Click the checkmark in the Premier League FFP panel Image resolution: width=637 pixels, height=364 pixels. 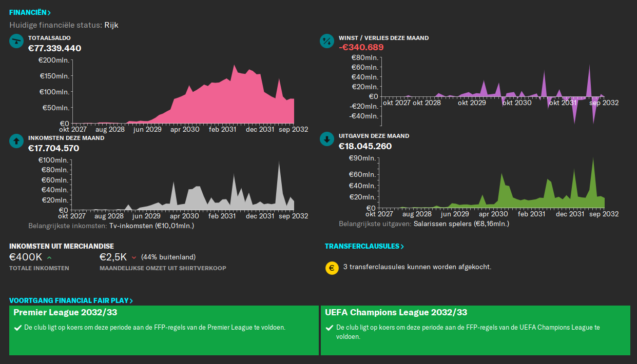pyautogui.click(x=17, y=327)
